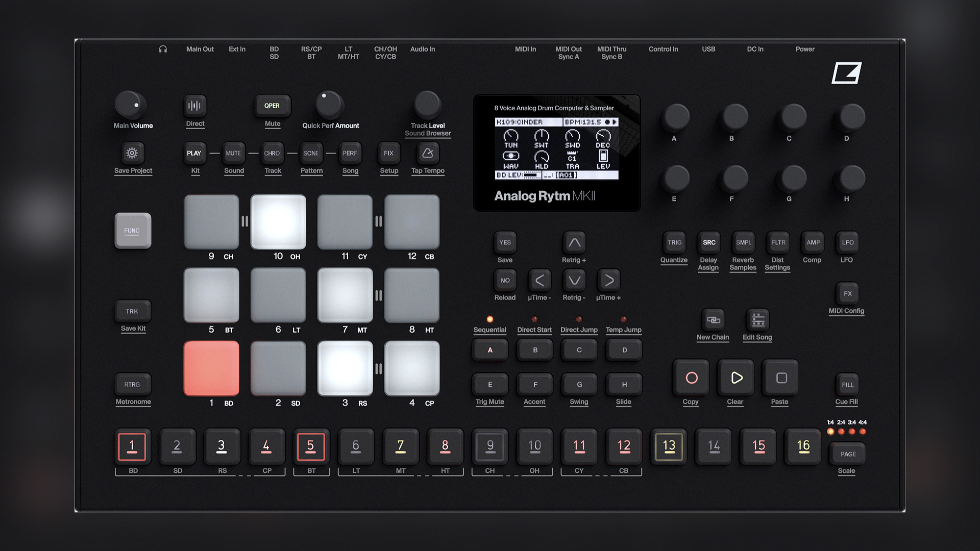Viewport: 980px width, 551px height.
Task: Open the FLTR Dist Settings page
Action: pos(778,242)
